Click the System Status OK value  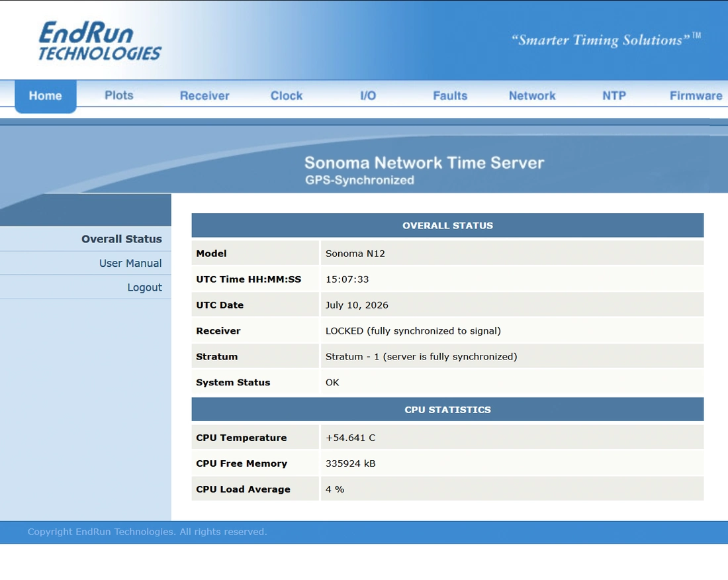(332, 383)
